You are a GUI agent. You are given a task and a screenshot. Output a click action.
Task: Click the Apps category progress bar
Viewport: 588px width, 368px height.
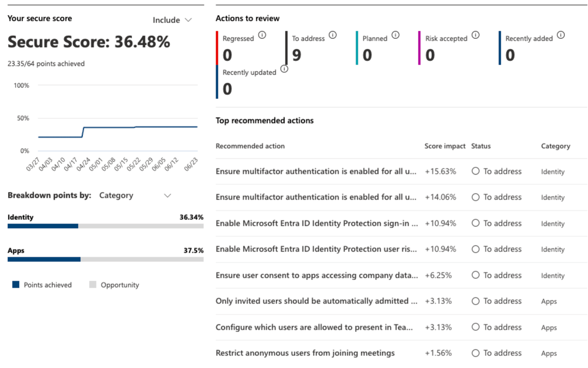coord(105,260)
